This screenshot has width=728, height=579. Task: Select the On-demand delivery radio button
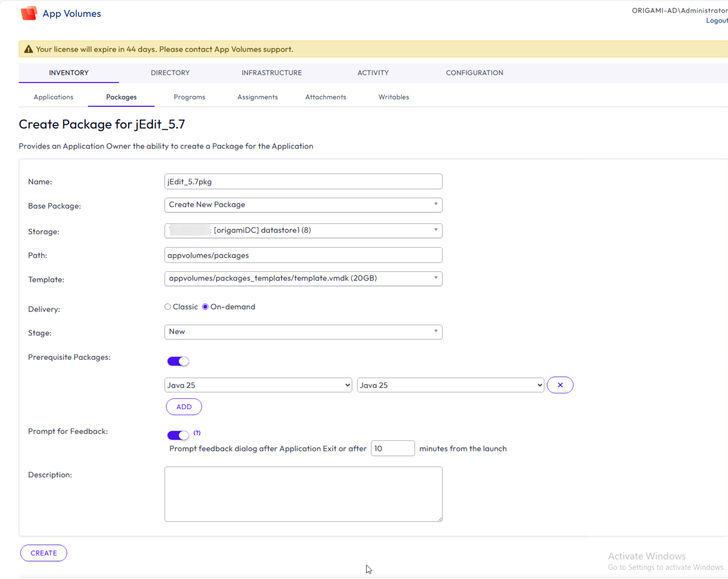[205, 307]
